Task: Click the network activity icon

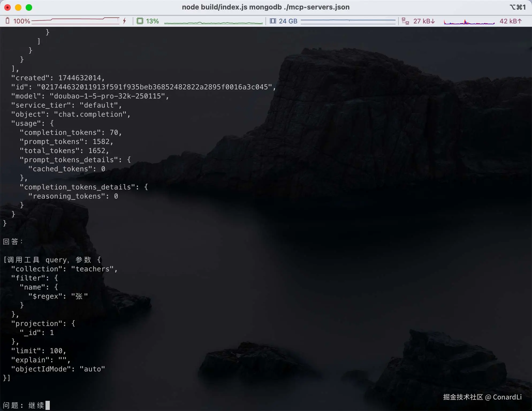Action: pos(405,21)
